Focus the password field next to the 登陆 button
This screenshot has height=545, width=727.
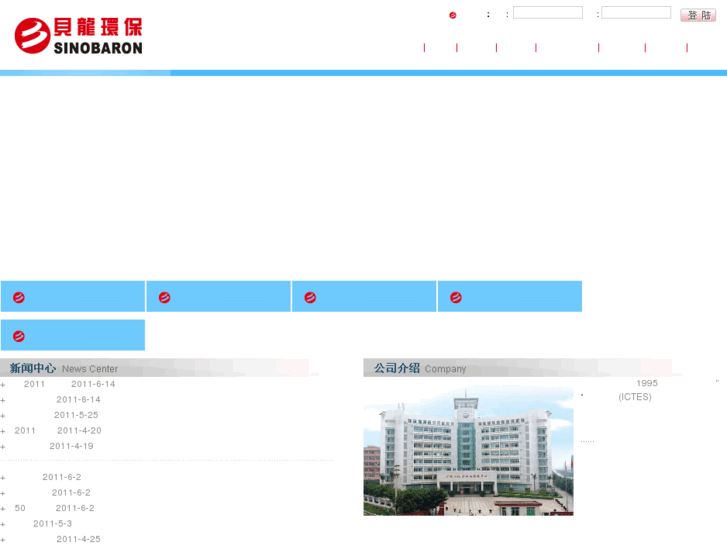(636, 13)
